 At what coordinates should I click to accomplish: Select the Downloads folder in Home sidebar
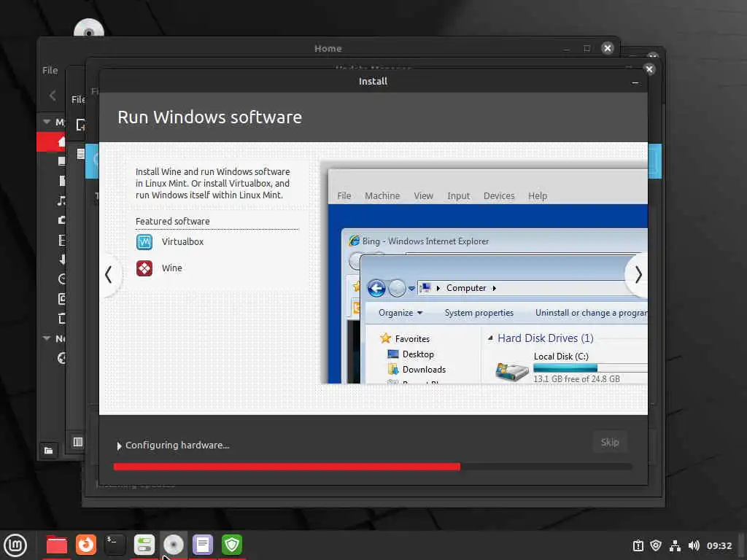(61, 260)
